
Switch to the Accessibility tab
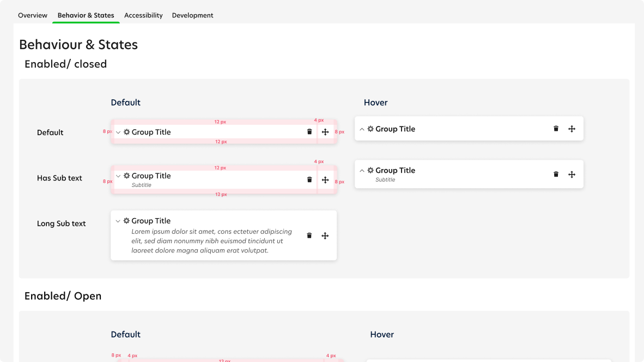pos(143,15)
